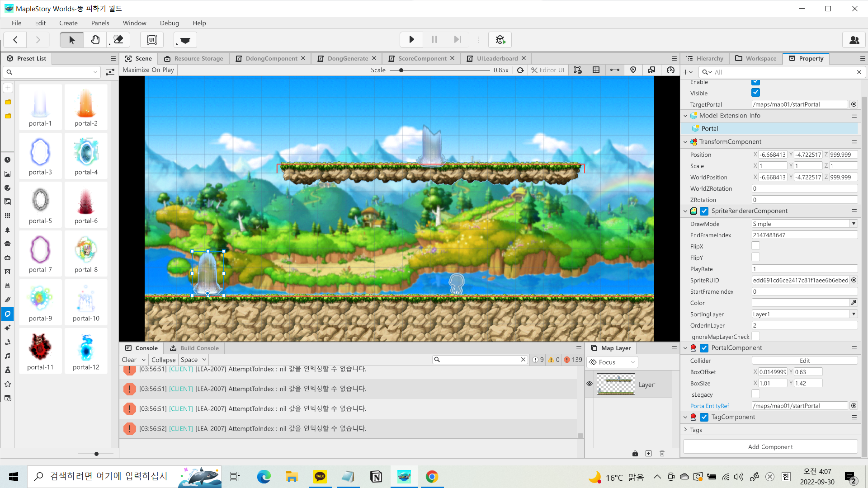
Task: Select the arrow selection tool
Action: tap(72, 40)
